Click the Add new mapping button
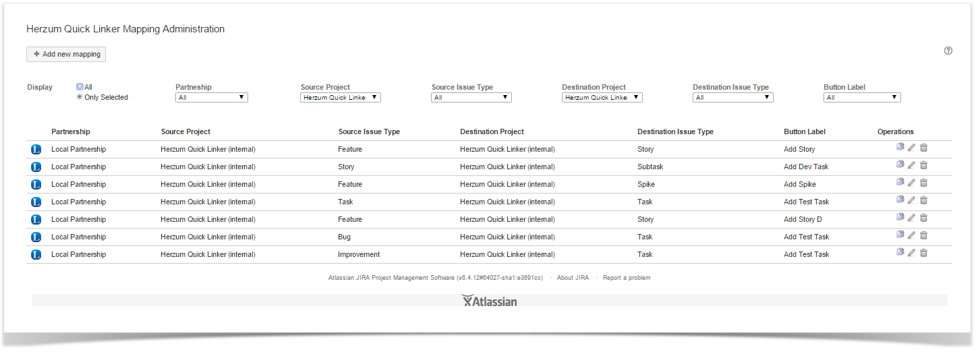The image size is (980, 352). point(66,54)
